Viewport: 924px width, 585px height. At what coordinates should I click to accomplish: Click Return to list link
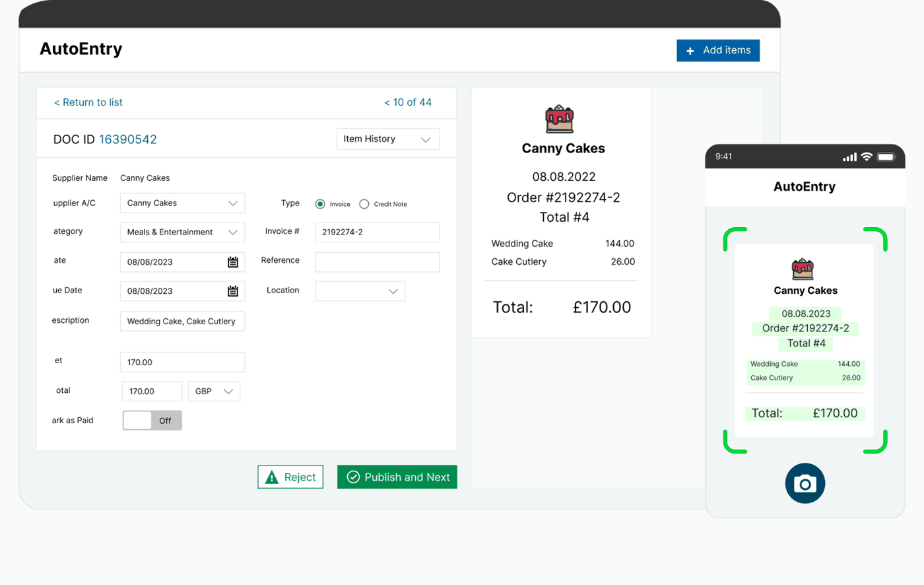tap(88, 102)
